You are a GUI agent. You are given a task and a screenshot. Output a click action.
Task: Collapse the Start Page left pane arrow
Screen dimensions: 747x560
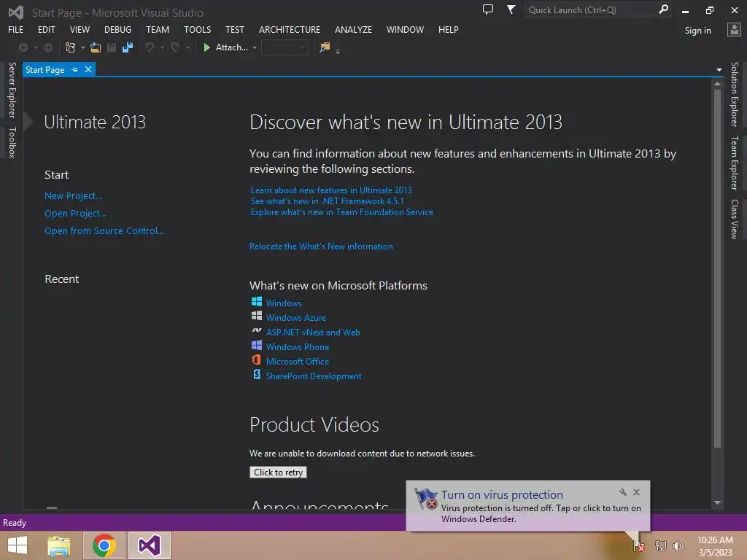coord(28,122)
